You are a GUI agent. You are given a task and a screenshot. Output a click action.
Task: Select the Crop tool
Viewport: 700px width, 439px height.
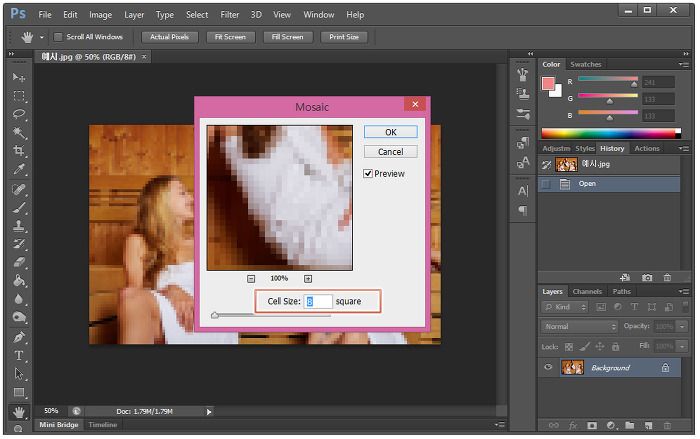[19, 151]
